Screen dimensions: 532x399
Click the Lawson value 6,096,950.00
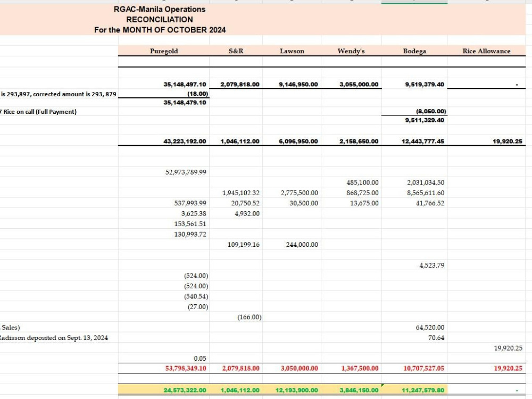point(298,142)
